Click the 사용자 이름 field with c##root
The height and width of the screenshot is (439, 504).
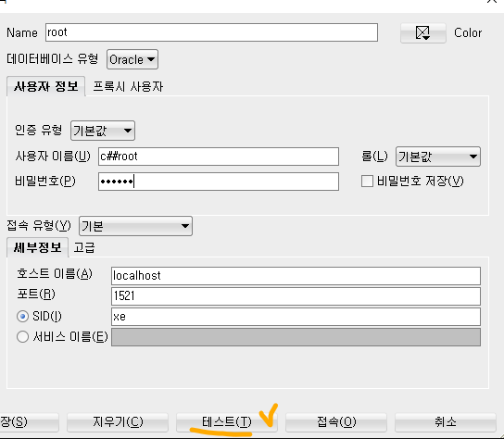(x=219, y=157)
